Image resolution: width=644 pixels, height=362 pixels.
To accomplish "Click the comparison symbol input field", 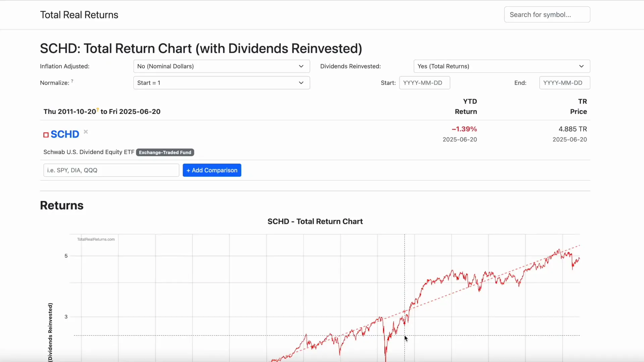I will point(111,170).
